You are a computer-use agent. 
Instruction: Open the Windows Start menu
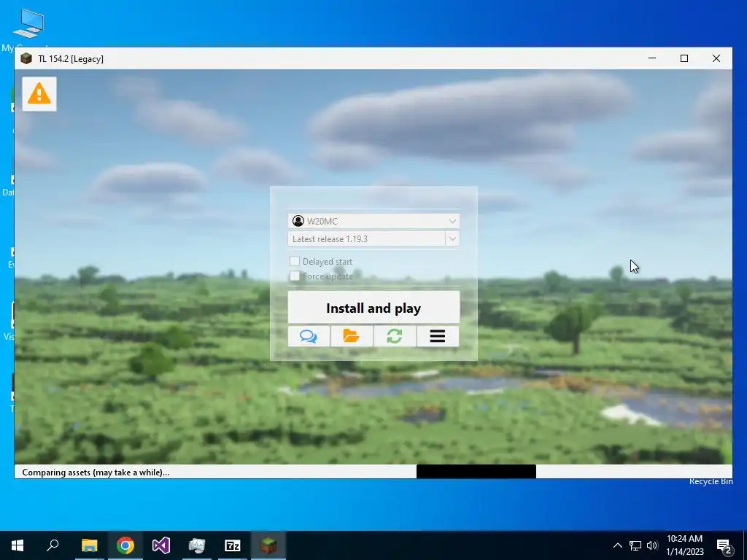[x=18, y=545]
